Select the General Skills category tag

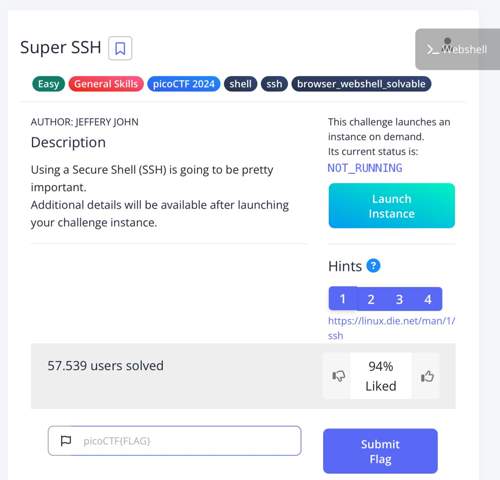pyautogui.click(x=106, y=84)
